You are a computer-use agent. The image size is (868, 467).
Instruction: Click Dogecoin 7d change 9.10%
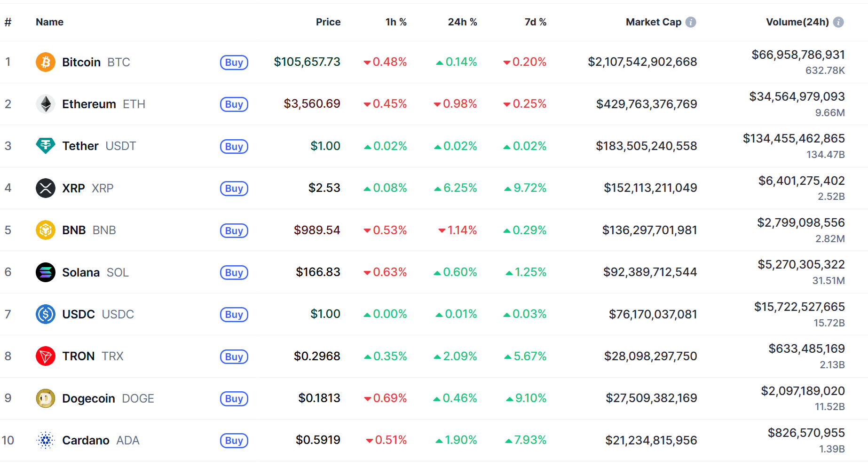coord(526,398)
